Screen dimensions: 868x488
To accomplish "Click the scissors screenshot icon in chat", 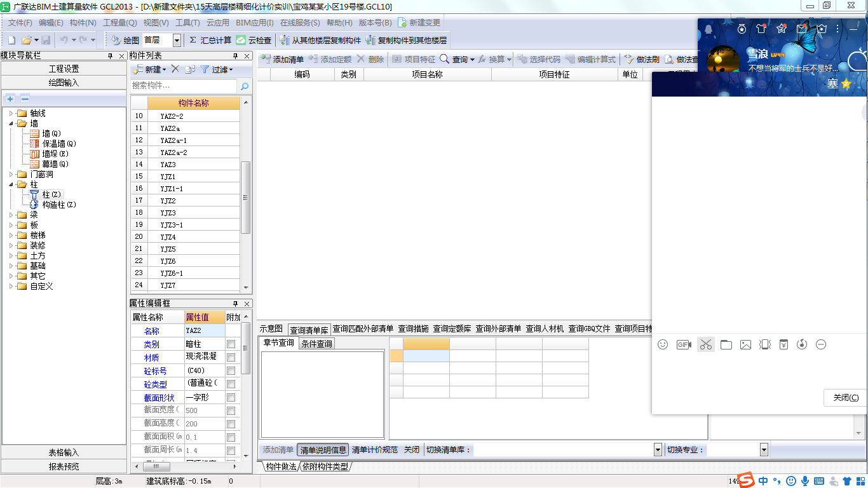I will 705,344.
